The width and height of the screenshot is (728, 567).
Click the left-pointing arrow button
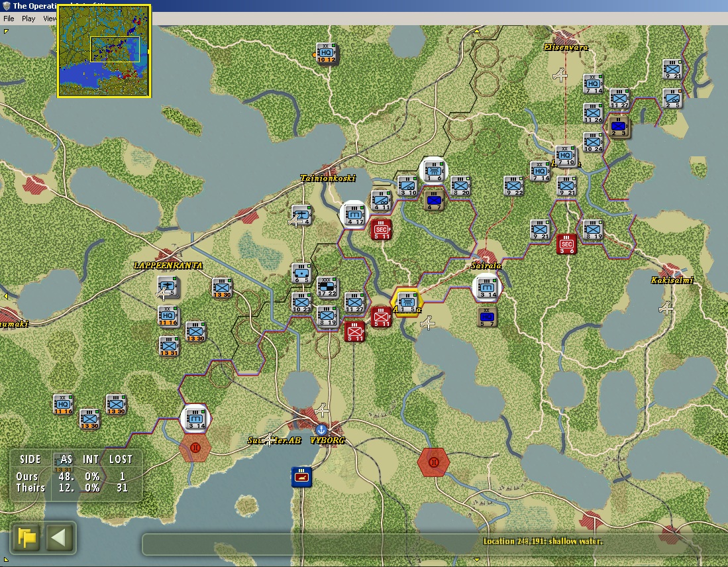click(x=60, y=538)
